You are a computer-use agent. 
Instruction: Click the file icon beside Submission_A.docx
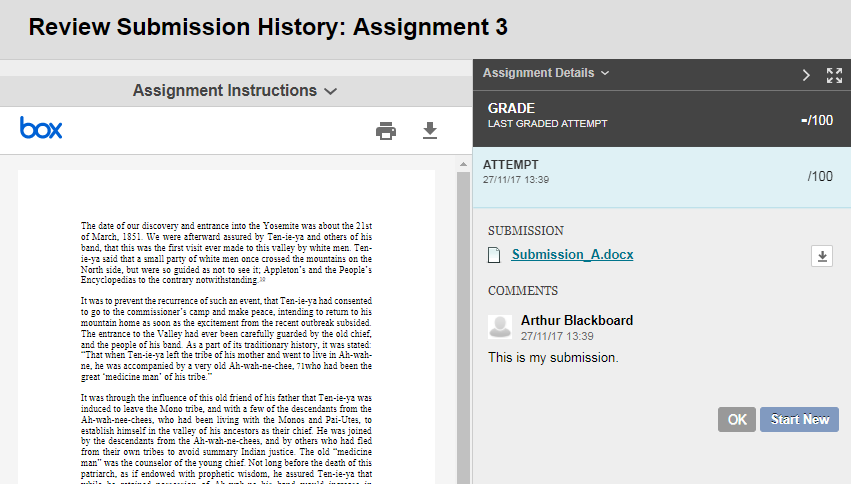(494, 256)
